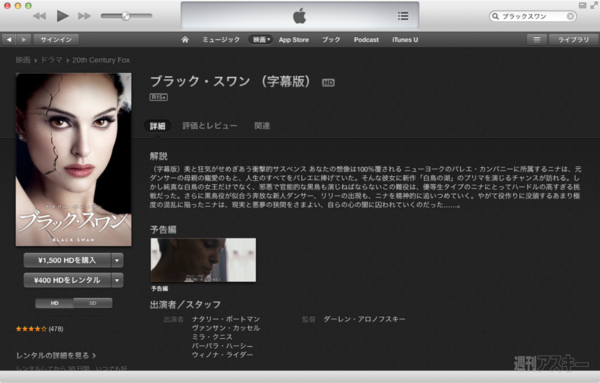This screenshot has width=600, height=383.
Task: Click the fast-forward next-track icon
Action: click(x=84, y=16)
